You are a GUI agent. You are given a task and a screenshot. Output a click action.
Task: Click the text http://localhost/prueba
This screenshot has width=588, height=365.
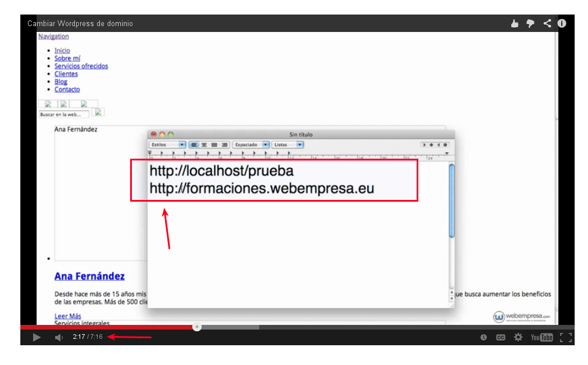point(221,171)
